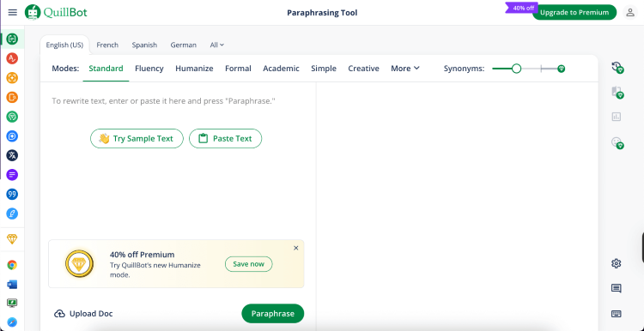Open the blue AI Chat sidebar icon

12,136
